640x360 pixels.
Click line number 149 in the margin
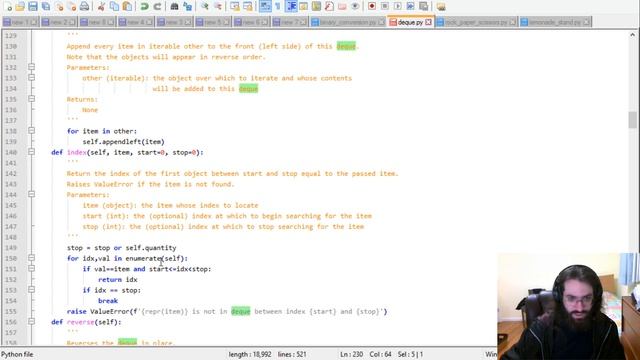click(11, 247)
